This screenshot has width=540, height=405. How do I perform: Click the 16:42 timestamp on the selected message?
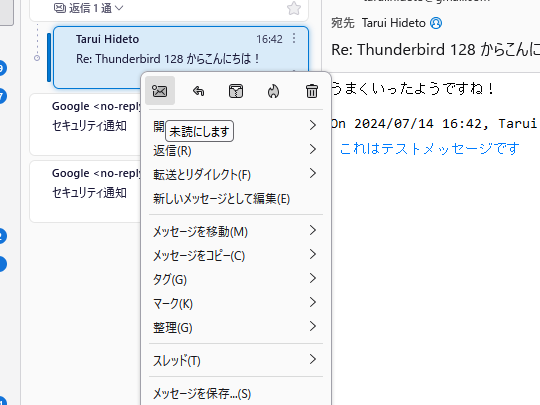(x=269, y=39)
